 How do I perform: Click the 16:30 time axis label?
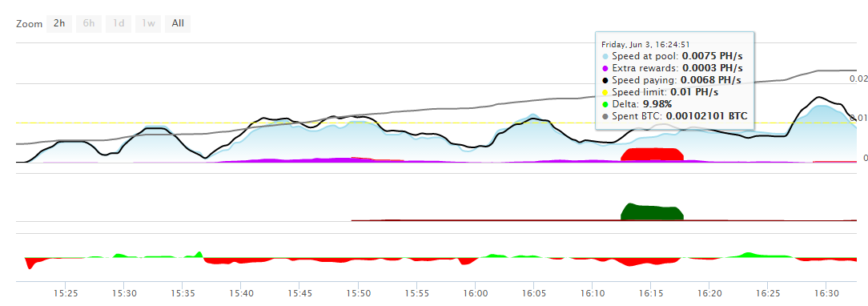[826, 292]
